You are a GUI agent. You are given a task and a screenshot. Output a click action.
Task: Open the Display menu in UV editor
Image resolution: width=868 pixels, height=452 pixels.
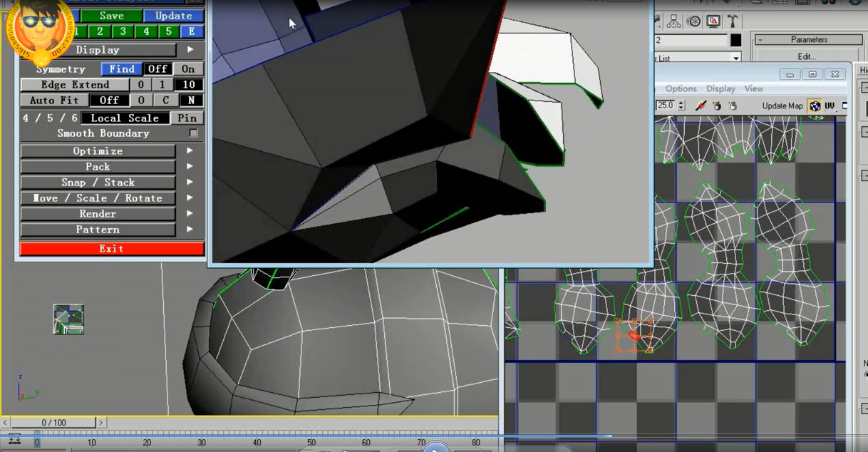(720, 88)
